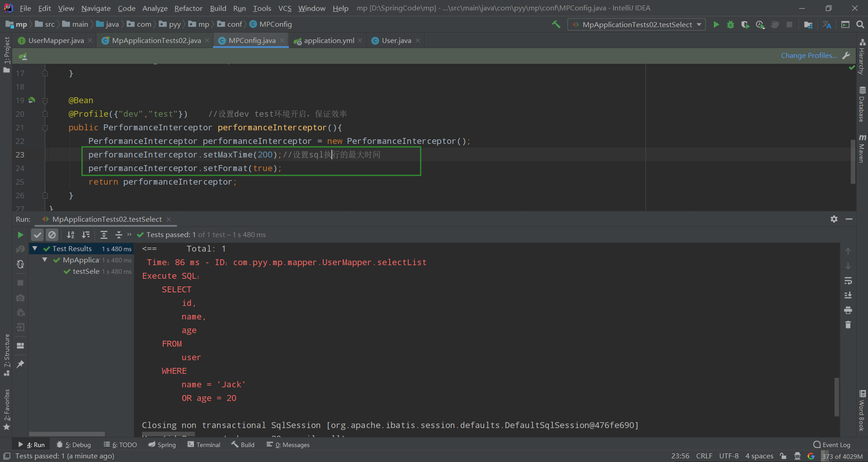Toggle auto-test icon in Run panel sidebar
This screenshot has width=868, height=462.
pyautogui.click(x=20, y=264)
